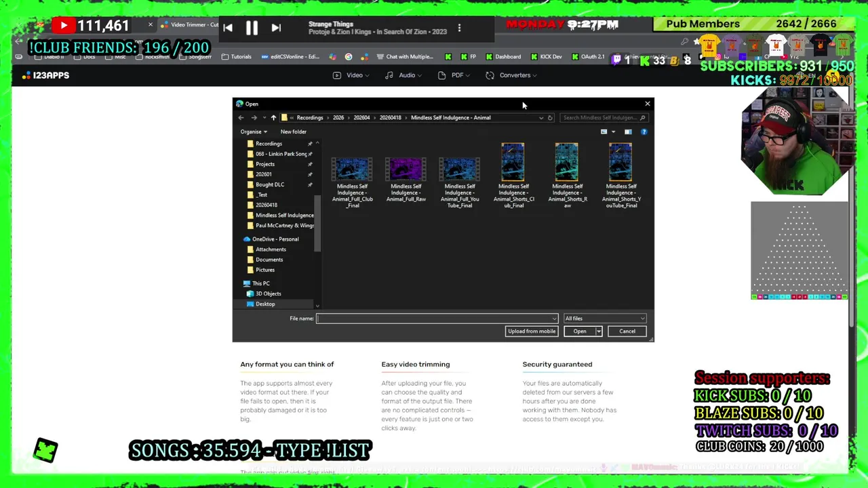This screenshot has height=488, width=868.
Task: Create a New folder
Action: click(294, 131)
